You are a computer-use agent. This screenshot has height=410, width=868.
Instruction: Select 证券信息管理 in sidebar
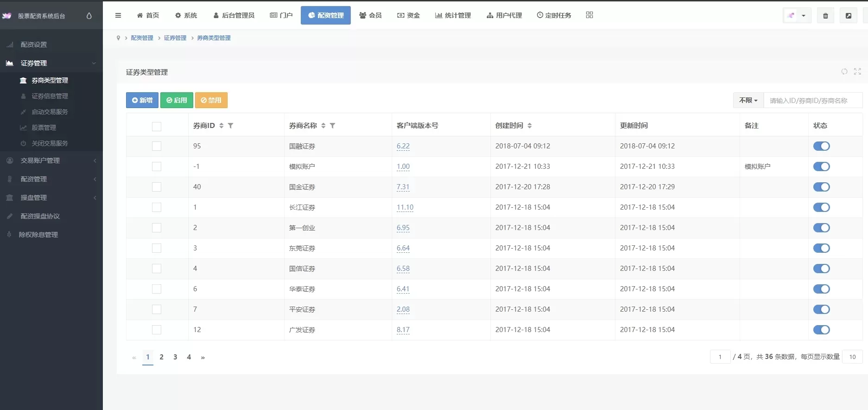(x=50, y=96)
